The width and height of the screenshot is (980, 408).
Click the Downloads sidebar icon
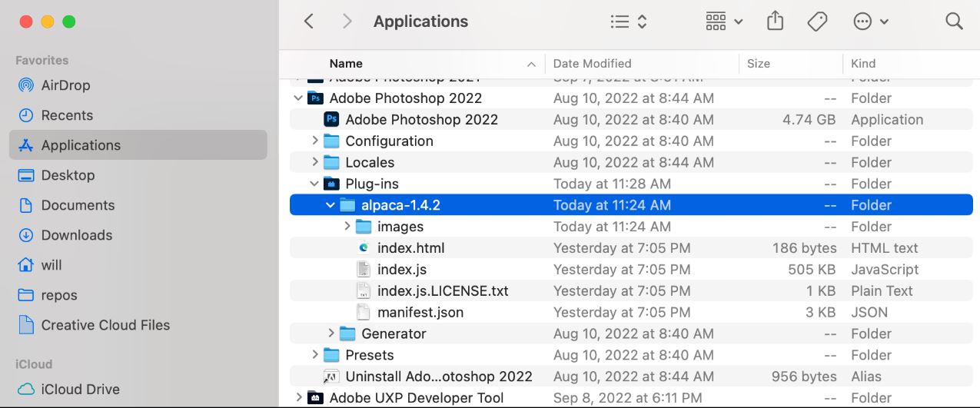pyautogui.click(x=26, y=235)
